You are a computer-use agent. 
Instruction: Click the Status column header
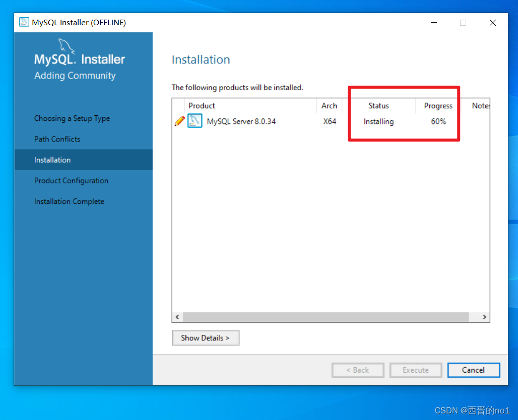tap(378, 106)
